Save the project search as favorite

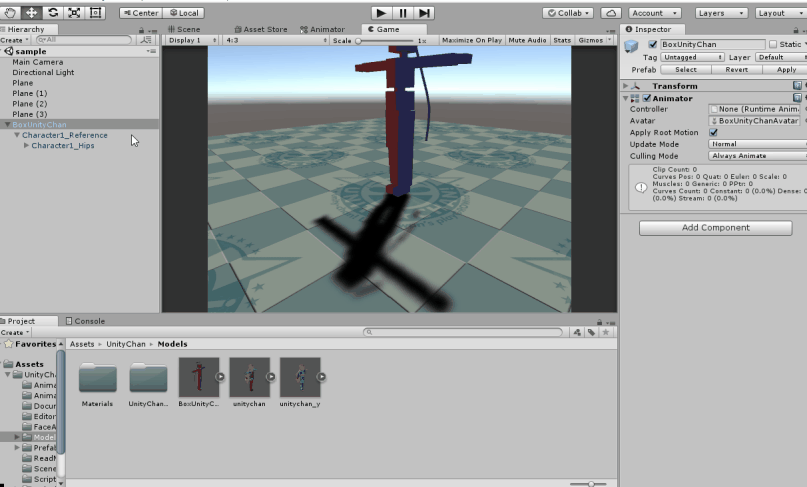[x=606, y=333]
